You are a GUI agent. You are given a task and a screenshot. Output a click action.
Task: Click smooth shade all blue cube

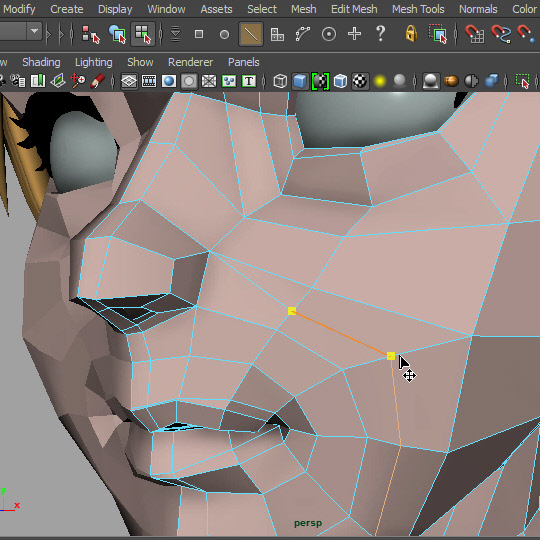300,82
